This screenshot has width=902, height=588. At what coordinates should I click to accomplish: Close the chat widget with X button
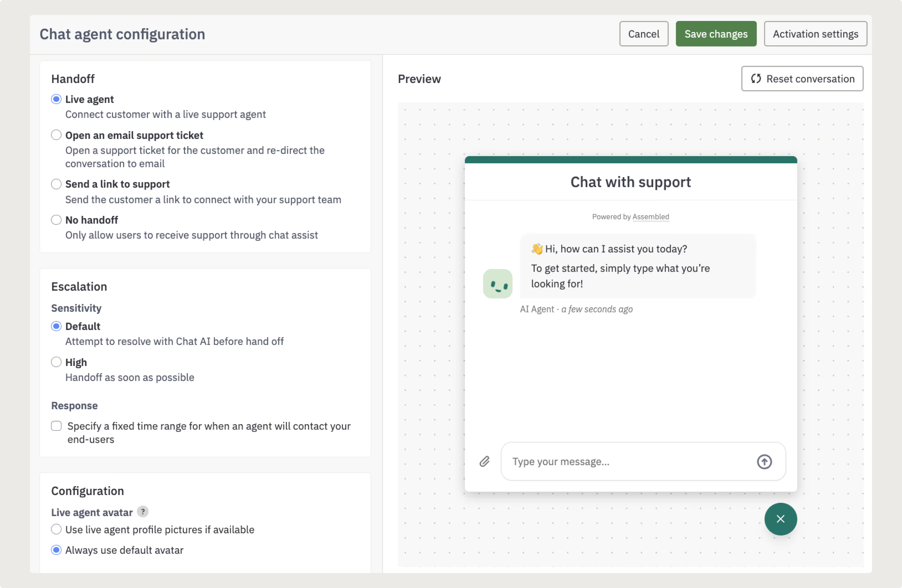pyautogui.click(x=780, y=519)
